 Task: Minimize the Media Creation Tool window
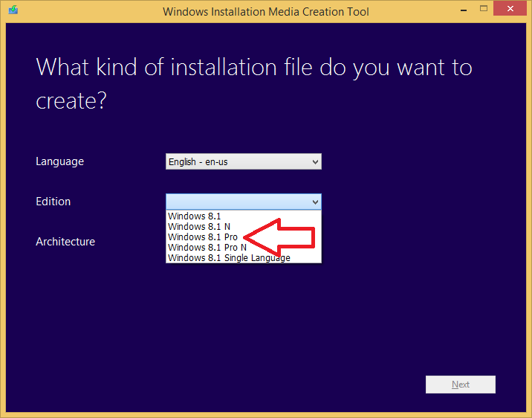(x=464, y=10)
